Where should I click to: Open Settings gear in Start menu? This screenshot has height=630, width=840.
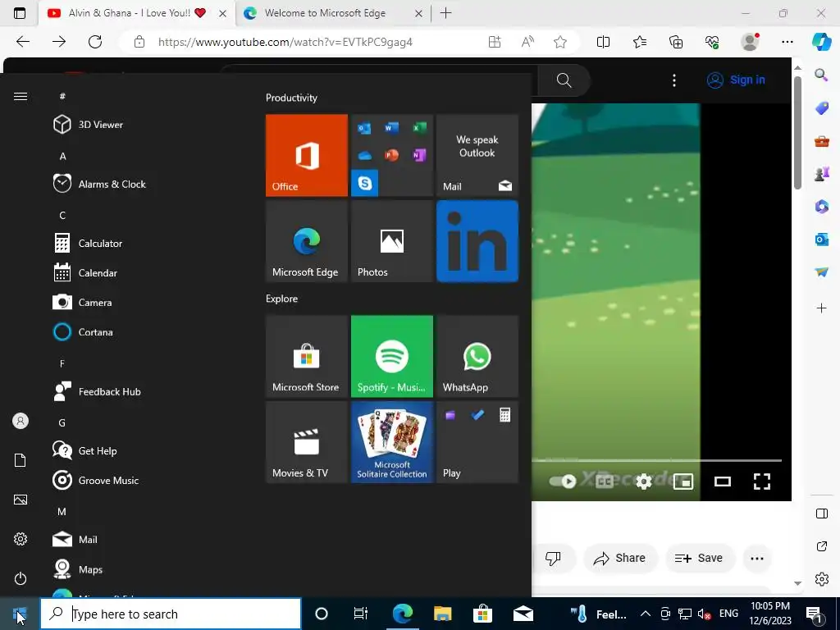(21, 539)
